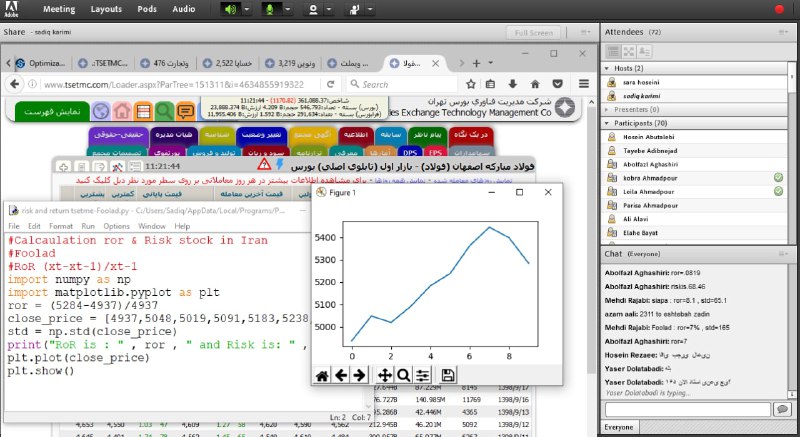Click the green نمایش فهرست button
Screen dimensions: 800x437
(52, 111)
